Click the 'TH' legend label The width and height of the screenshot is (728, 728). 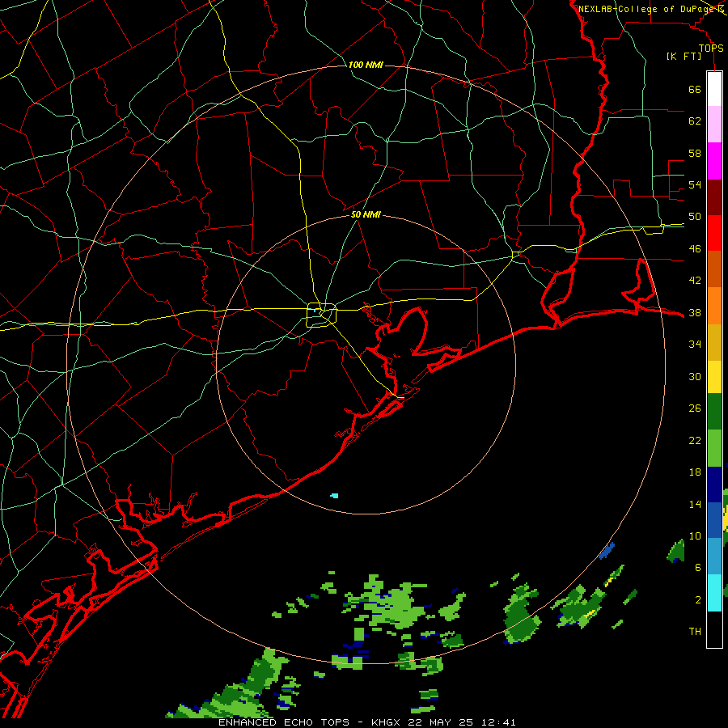695,632
